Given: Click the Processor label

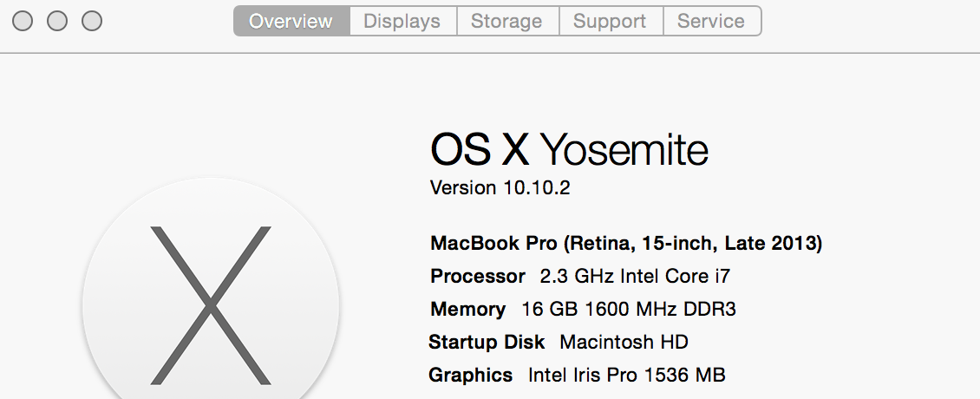Looking at the screenshot, I should [478, 277].
